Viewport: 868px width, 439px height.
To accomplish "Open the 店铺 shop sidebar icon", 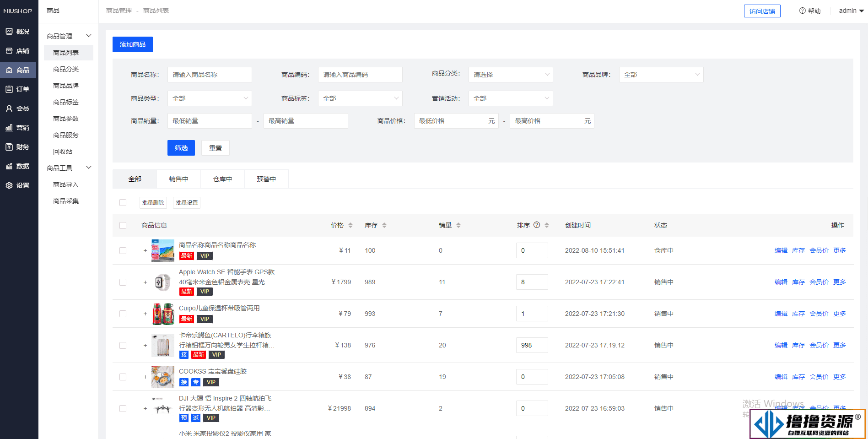I will (x=9, y=51).
